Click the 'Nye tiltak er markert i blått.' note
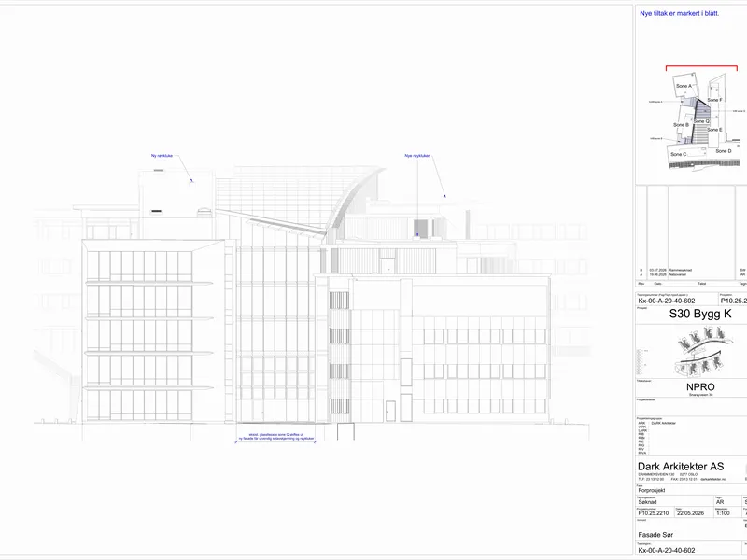Viewport: 747px width, 560px height. pyautogui.click(x=679, y=13)
